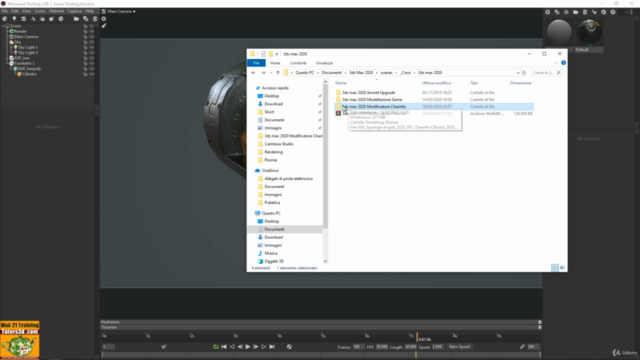This screenshot has height=360, width=640.
Task: Add a new camera from the scene toolbar
Action: [23, 19]
